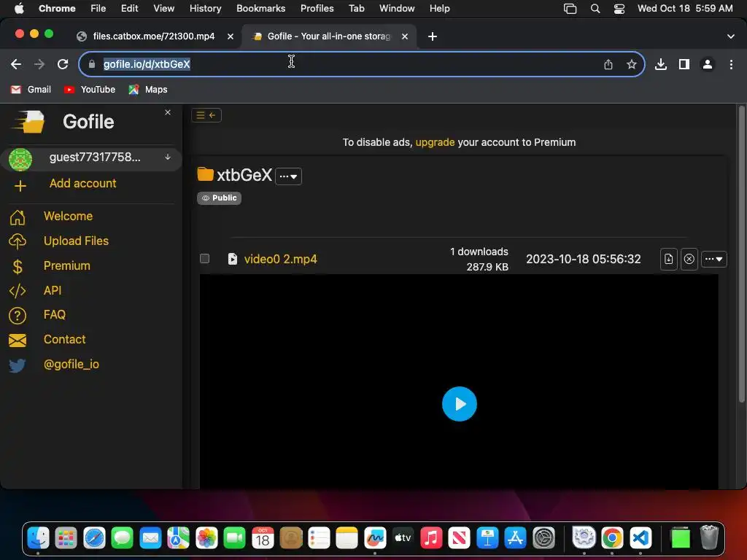Viewport: 747px width, 560px height.
Task: Open the History menu
Action: 205,9
